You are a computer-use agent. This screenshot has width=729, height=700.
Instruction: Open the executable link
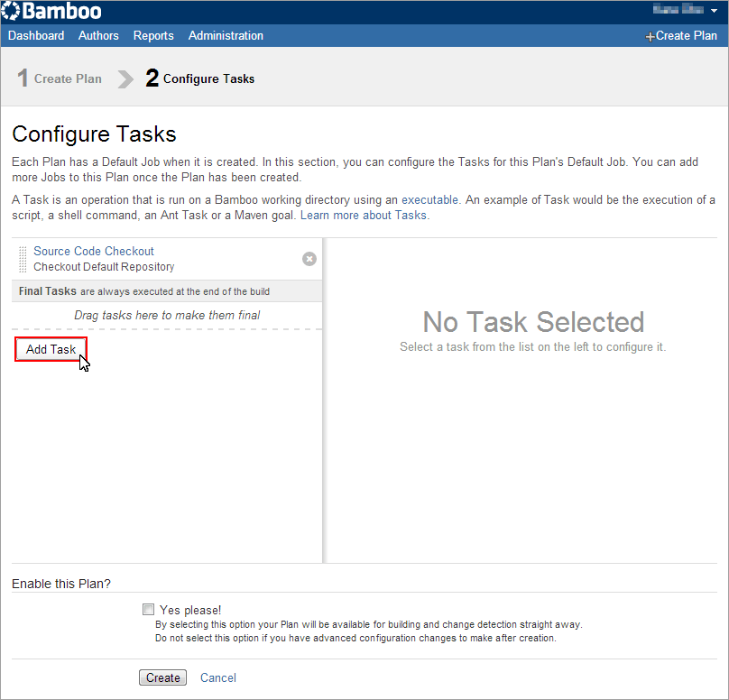click(x=429, y=200)
